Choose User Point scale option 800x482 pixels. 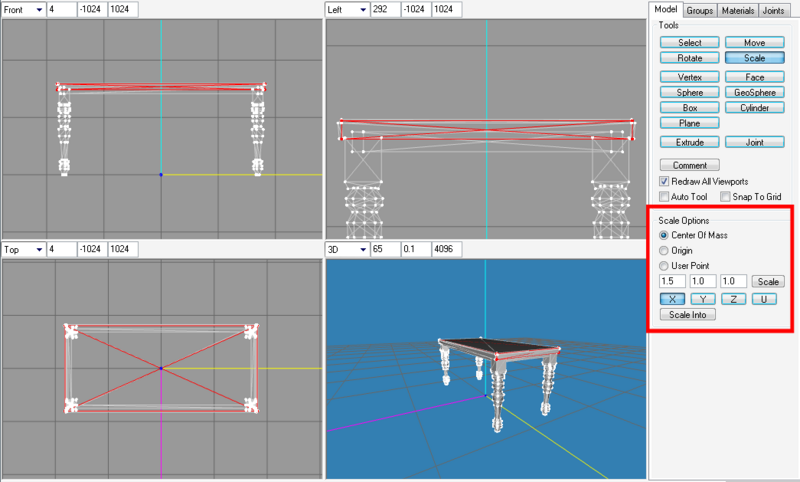(x=665, y=266)
